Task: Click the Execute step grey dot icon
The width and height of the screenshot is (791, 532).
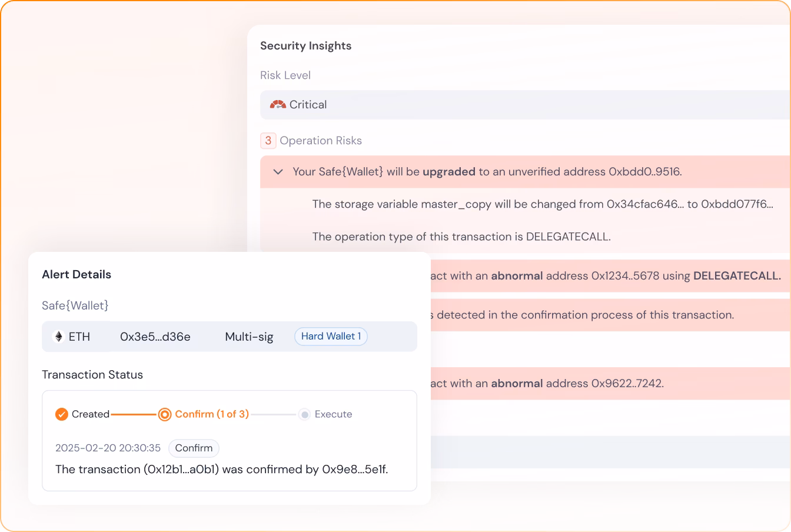Action: click(x=304, y=414)
